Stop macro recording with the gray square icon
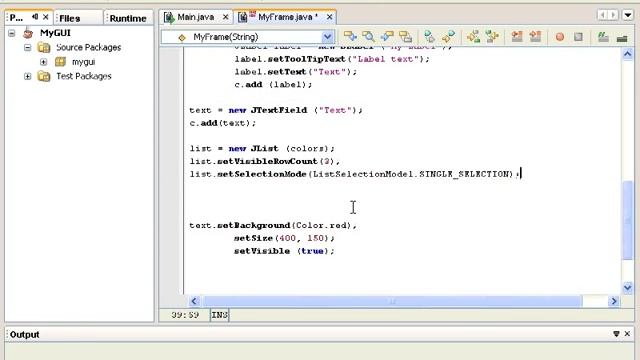The height and width of the screenshot is (360, 640). 578,37
